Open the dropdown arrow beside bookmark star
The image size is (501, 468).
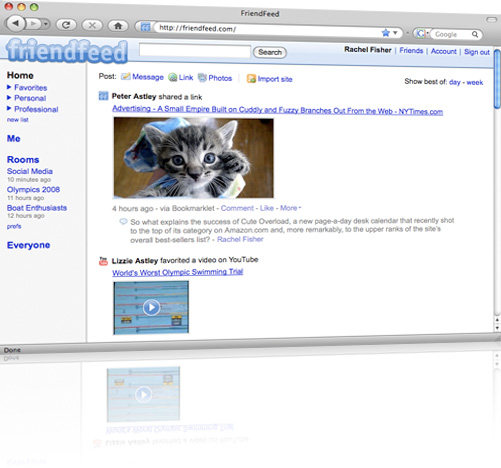tap(395, 33)
